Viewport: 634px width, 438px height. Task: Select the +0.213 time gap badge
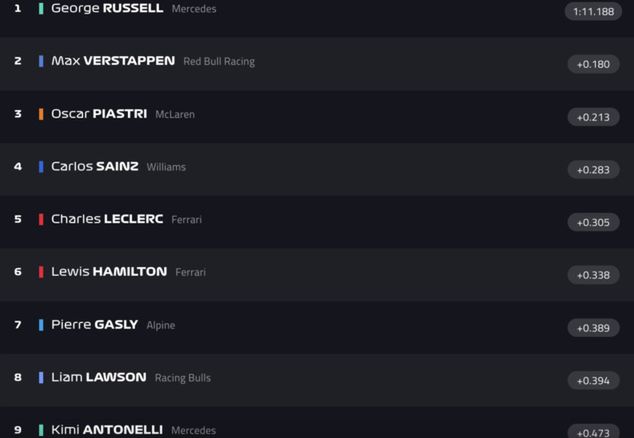pyautogui.click(x=593, y=117)
